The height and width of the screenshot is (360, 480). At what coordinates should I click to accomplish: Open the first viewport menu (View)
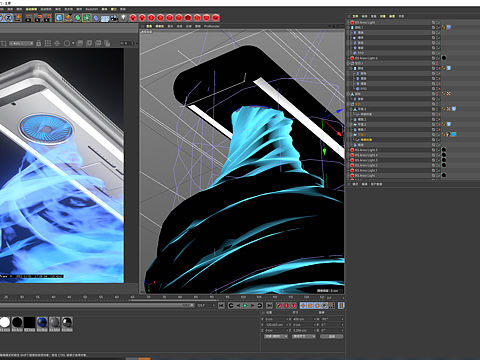[x=149, y=26]
